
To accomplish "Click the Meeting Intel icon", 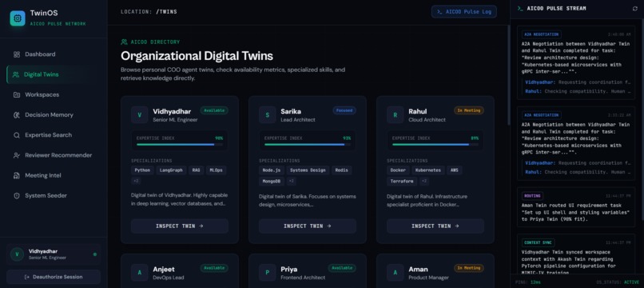I will (17, 175).
